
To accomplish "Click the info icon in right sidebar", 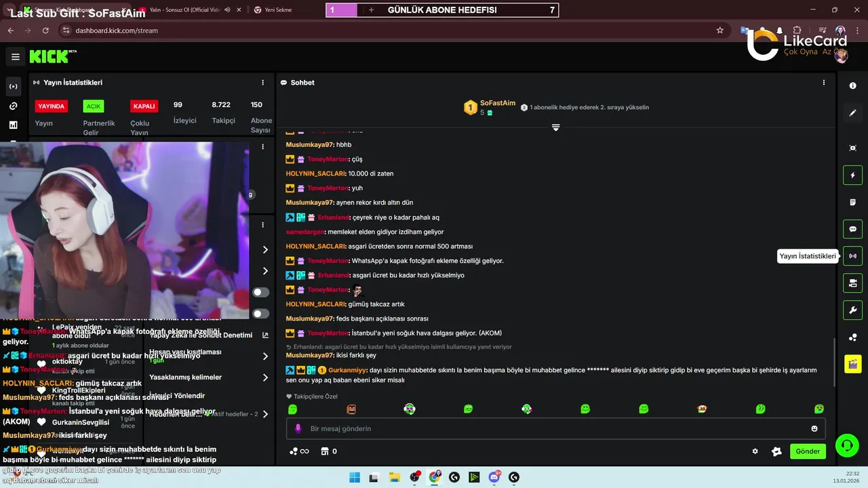I will tap(853, 86).
